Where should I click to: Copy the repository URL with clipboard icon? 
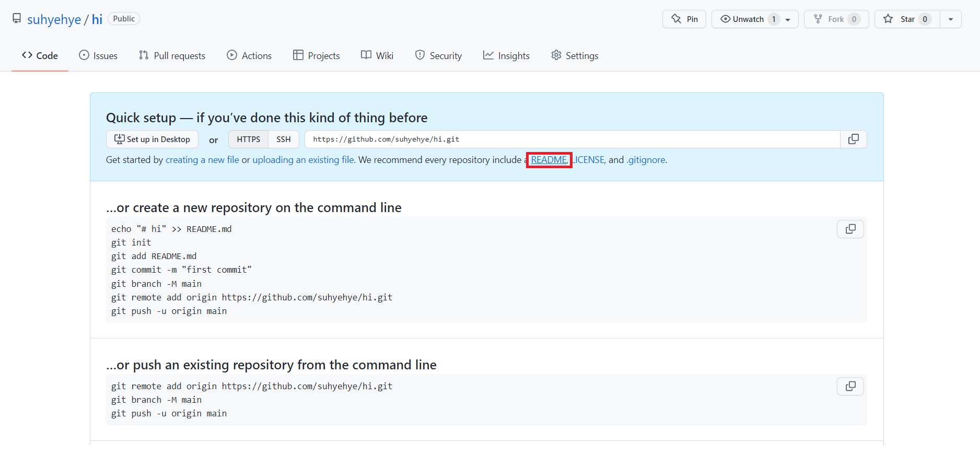click(854, 139)
